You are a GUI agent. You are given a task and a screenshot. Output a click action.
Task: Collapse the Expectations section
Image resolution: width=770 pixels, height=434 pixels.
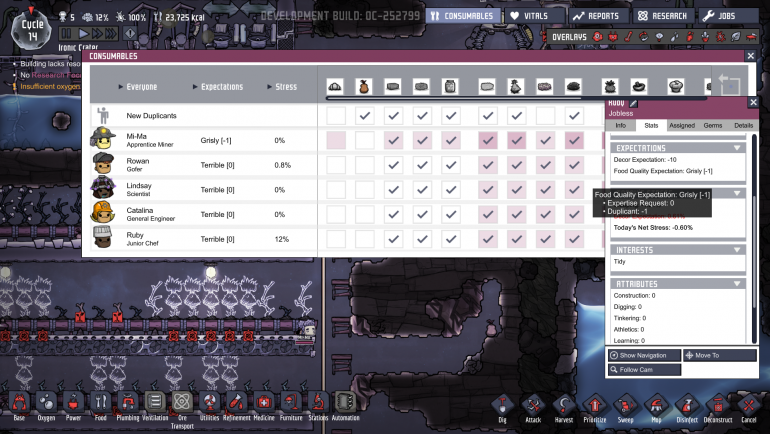(737, 148)
